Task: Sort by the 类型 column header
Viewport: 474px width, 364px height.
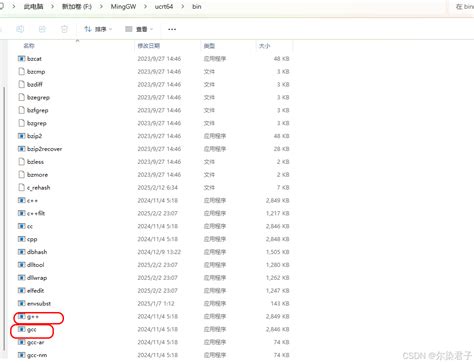Action: point(209,46)
